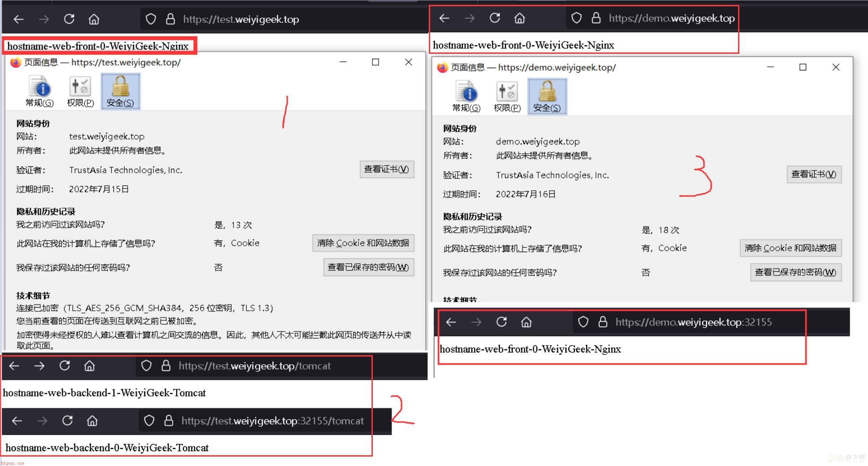Image resolution: width=868 pixels, height=466 pixels.
Task: Switch to 权限(P) tab in the test page info
Action: (x=80, y=91)
